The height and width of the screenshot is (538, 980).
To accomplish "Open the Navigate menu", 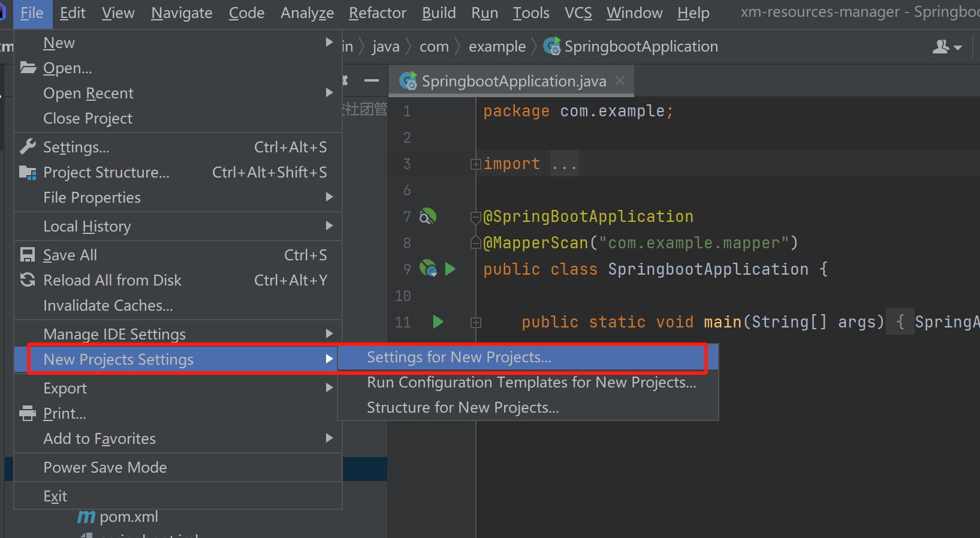I will [182, 13].
